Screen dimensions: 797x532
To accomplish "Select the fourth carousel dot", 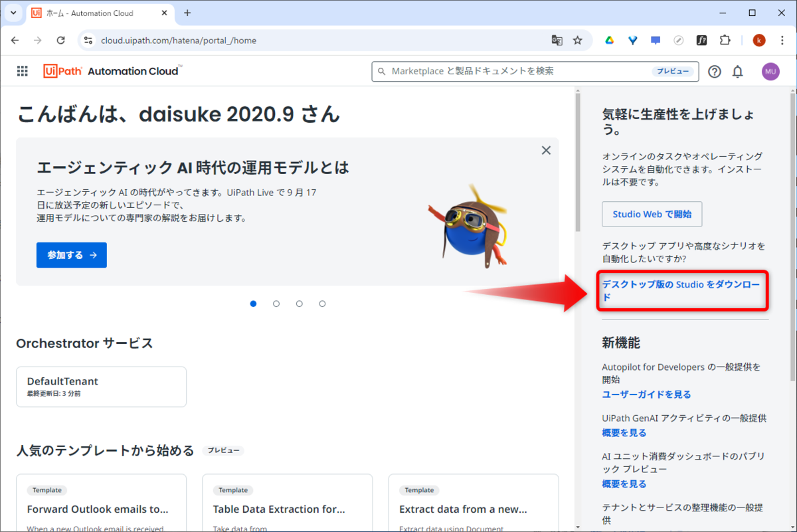I will coord(322,304).
